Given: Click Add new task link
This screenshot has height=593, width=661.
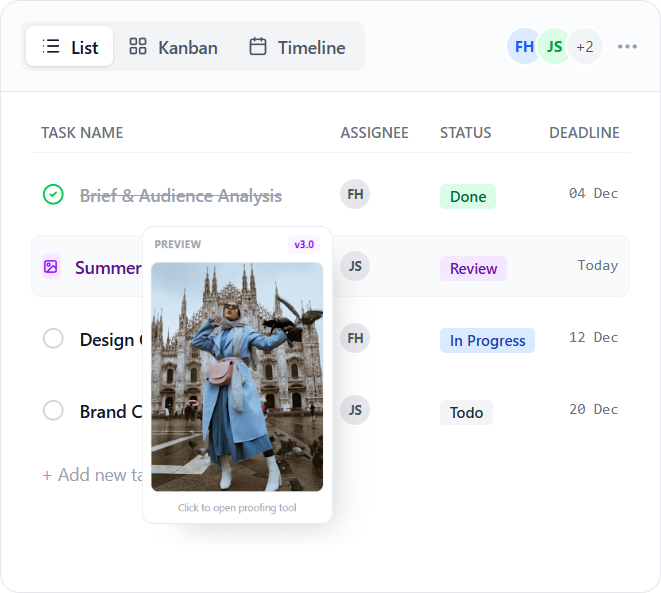Looking at the screenshot, I should pyautogui.click(x=92, y=475).
